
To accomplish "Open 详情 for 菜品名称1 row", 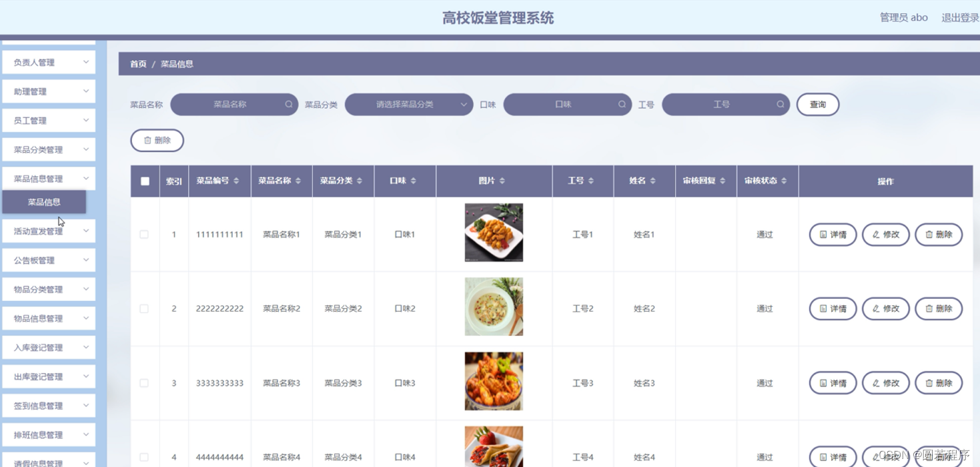I will pyautogui.click(x=833, y=234).
